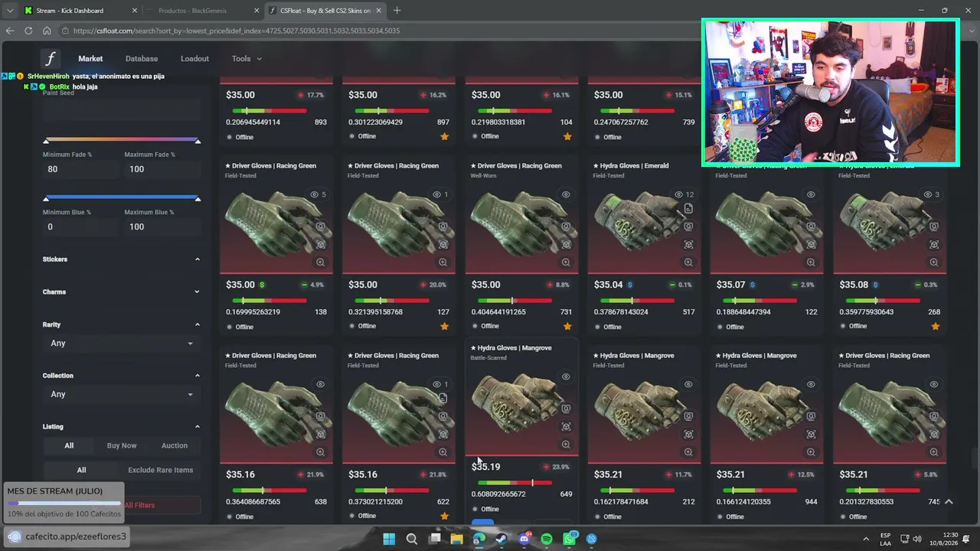Image resolution: width=980 pixels, height=551 pixels.
Task: Zoom magnifier on $35.19 Hydra Gloves Mangrove
Action: [x=566, y=444]
